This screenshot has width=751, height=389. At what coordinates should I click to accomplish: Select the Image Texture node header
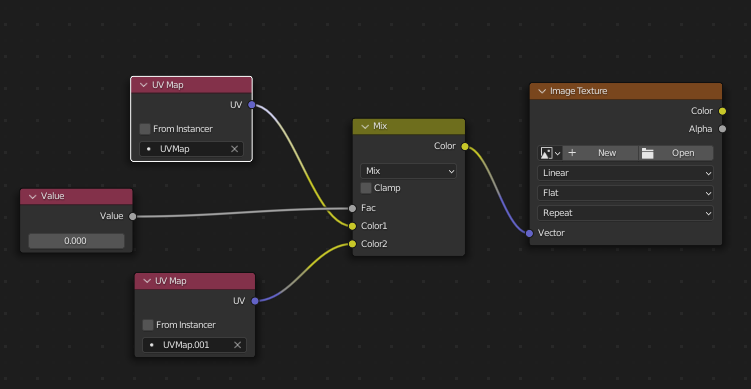pyautogui.click(x=626, y=91)
